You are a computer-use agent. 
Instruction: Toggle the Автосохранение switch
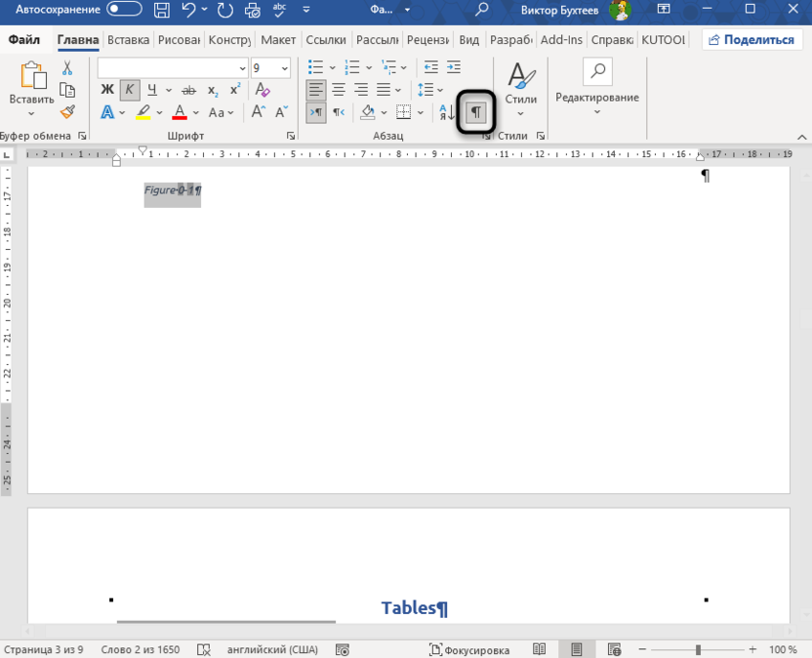click(124, 10)
